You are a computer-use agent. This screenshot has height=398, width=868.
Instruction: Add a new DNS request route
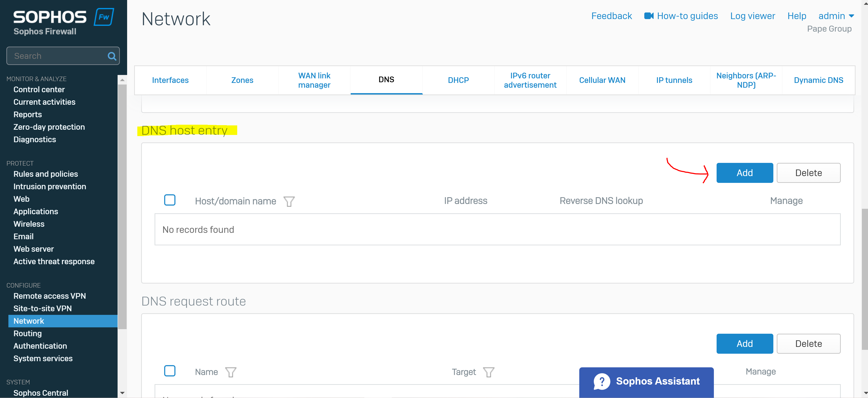tap(744, 343)
